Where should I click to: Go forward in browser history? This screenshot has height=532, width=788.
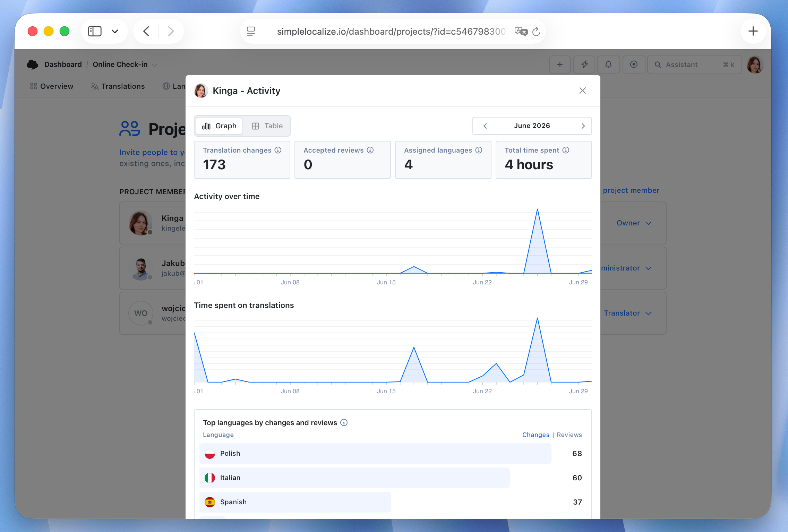point(171,31)
